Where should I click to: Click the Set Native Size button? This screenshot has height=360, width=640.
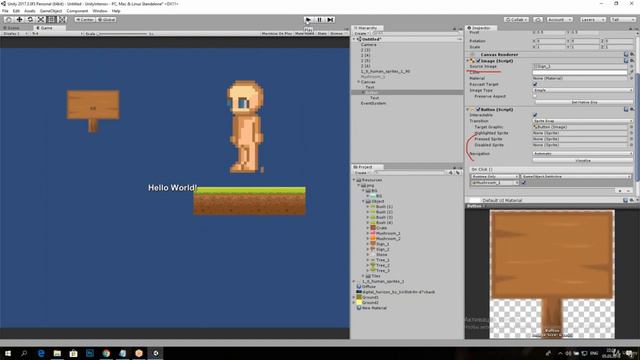(584, 102)
